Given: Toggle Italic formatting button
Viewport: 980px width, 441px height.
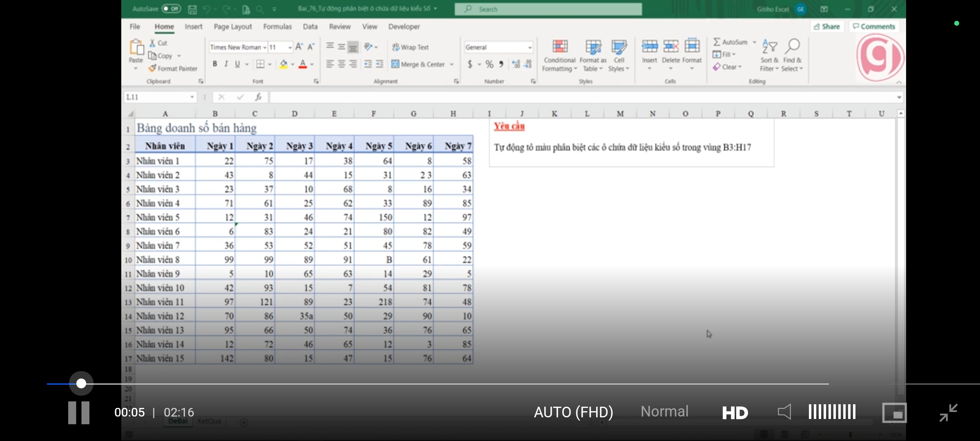Looking at the screenshot, I should pyautogui.click(x=226, y=64).
